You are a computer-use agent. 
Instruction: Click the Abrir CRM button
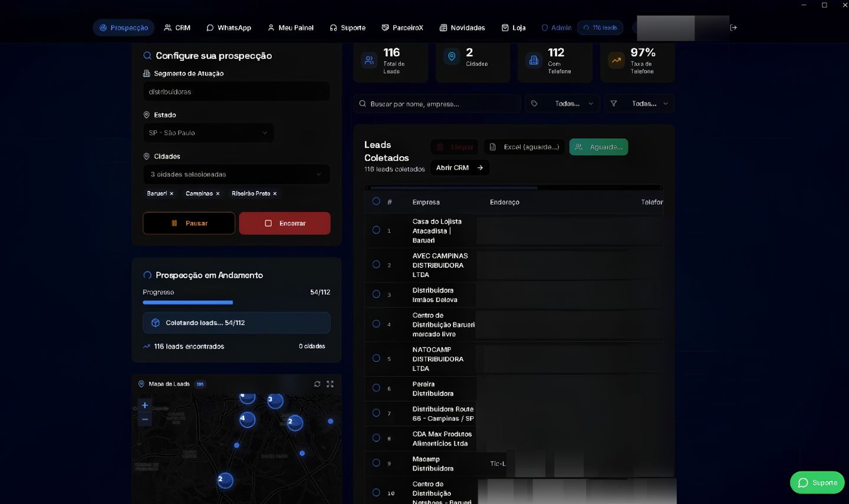[459, 168]
